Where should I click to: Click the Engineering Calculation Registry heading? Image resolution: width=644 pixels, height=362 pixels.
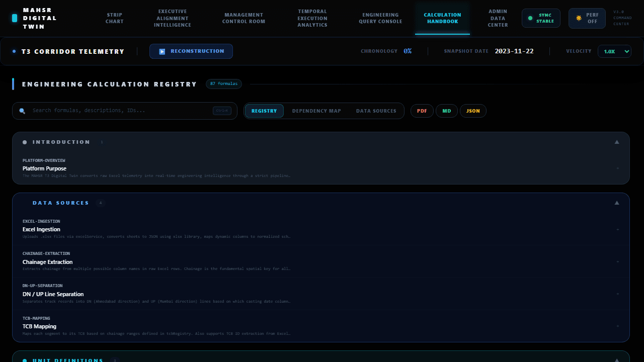(x=109, y=84)
